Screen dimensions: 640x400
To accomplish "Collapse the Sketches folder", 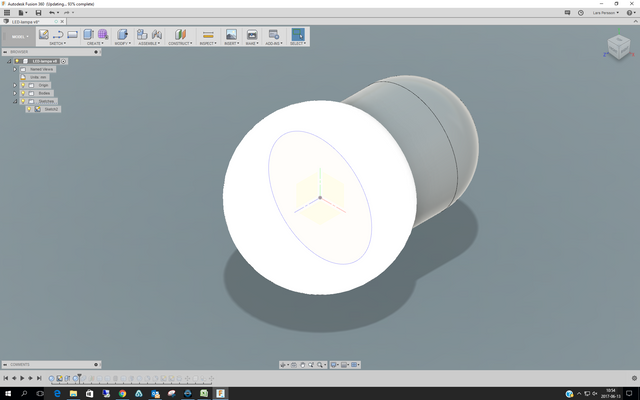I will point(15,101).
